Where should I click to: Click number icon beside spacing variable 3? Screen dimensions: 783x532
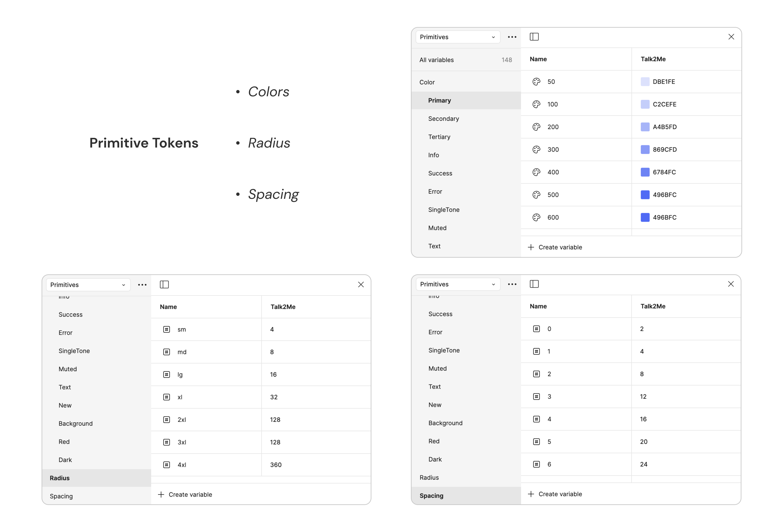536,396
